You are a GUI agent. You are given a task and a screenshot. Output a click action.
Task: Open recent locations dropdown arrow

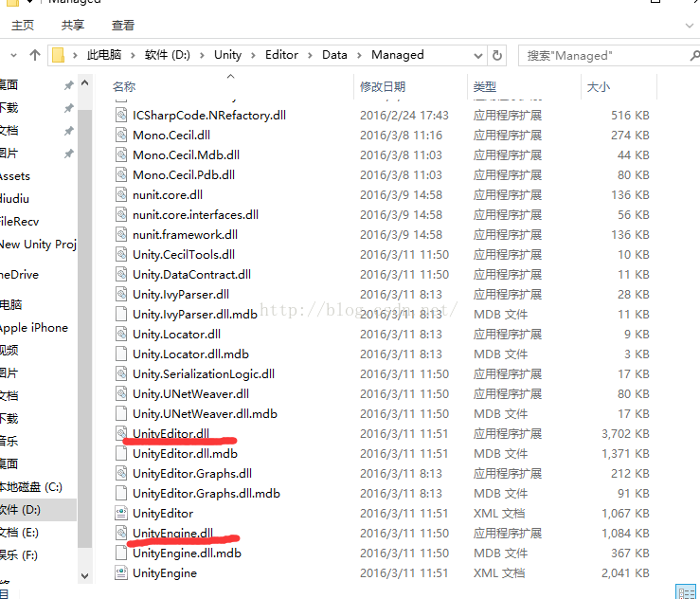(13, 55)
